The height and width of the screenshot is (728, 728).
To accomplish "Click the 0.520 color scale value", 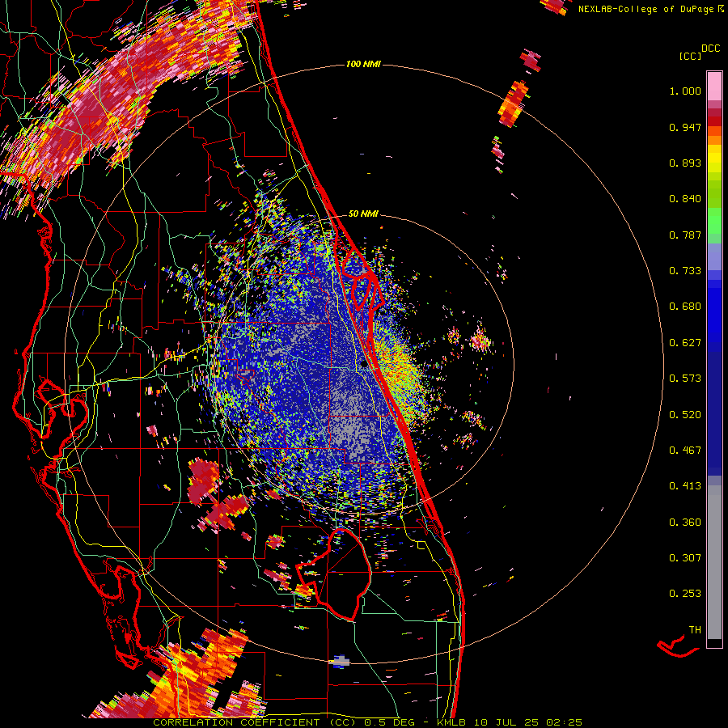I will point(685,415).
